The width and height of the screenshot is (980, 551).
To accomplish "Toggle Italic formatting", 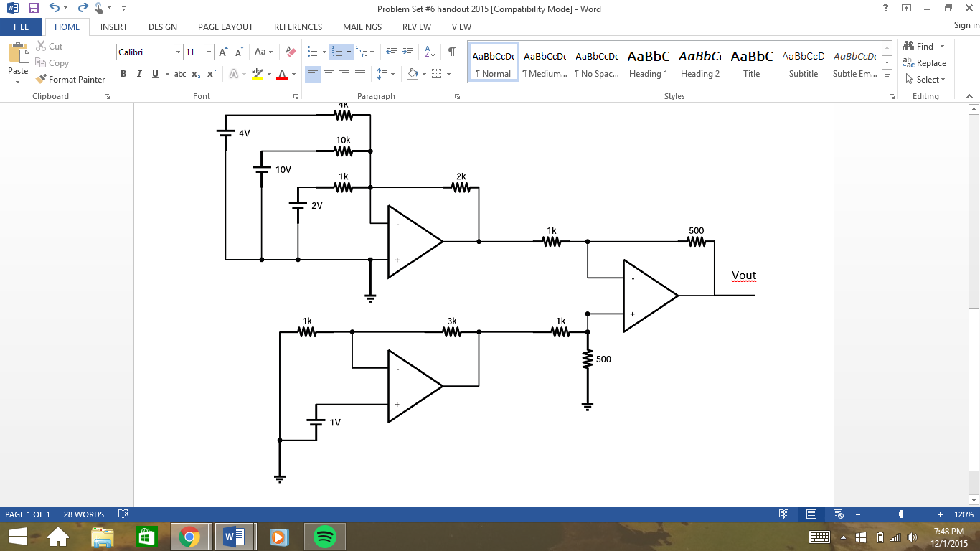I will click(x=139, y=73).
